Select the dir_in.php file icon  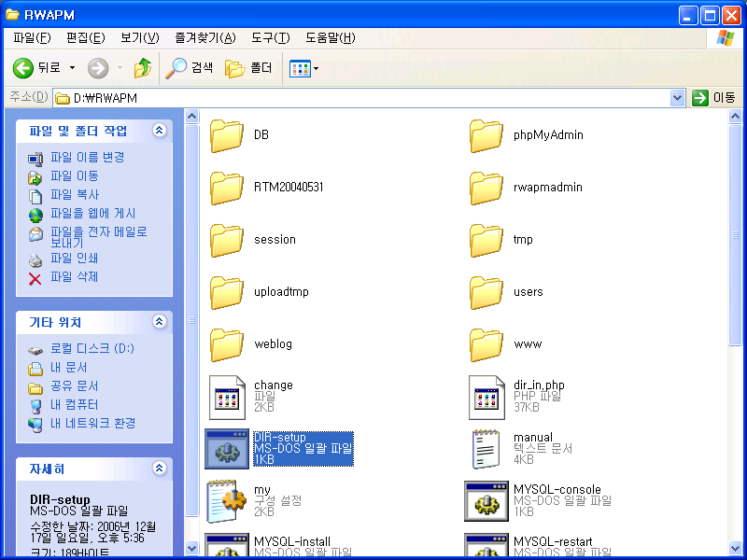click(486, 398)
